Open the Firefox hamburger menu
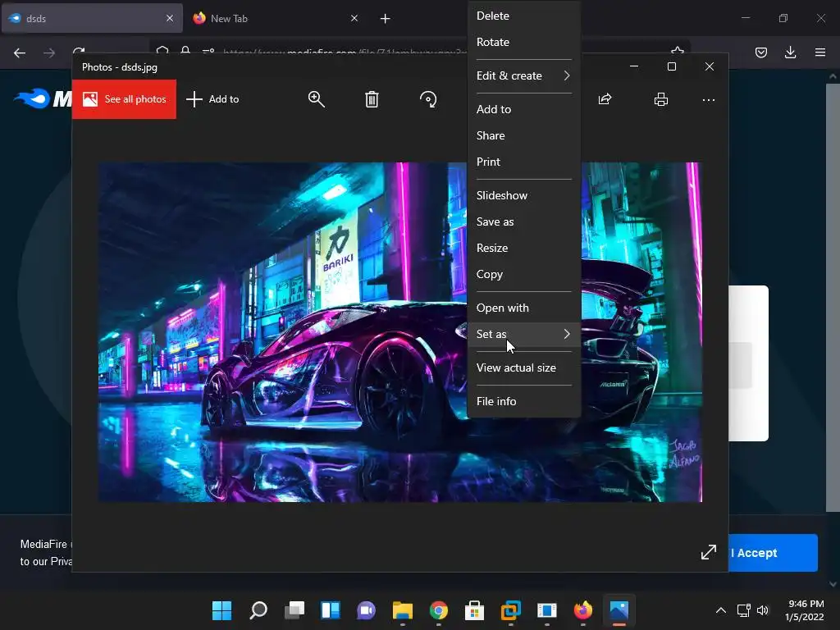 [820, 52]
